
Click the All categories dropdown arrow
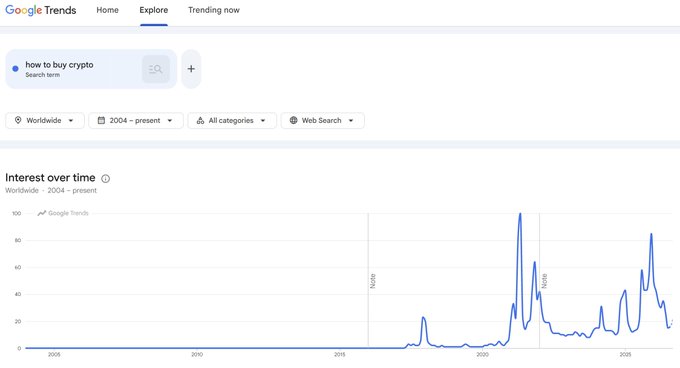(263, 120)
